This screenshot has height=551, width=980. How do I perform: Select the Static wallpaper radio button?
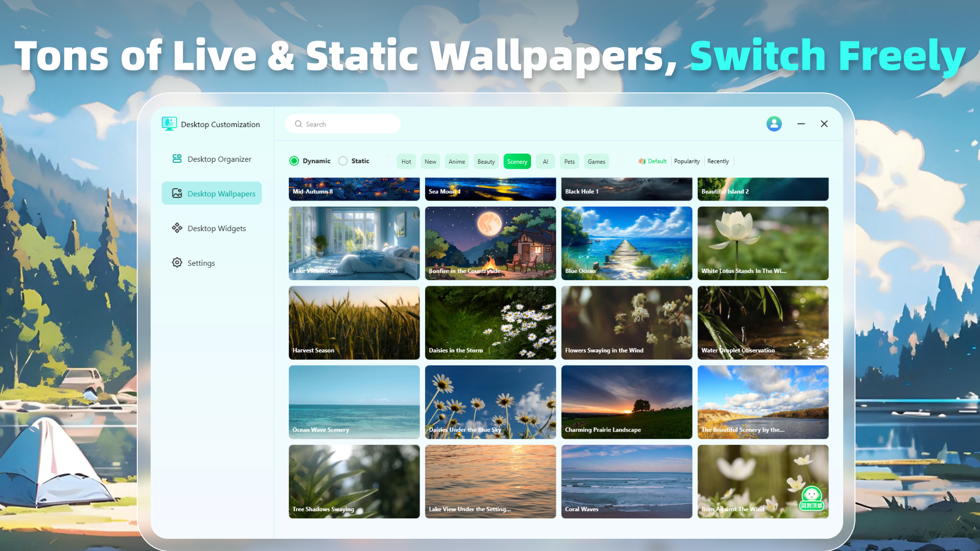click(x=343, y=161)
